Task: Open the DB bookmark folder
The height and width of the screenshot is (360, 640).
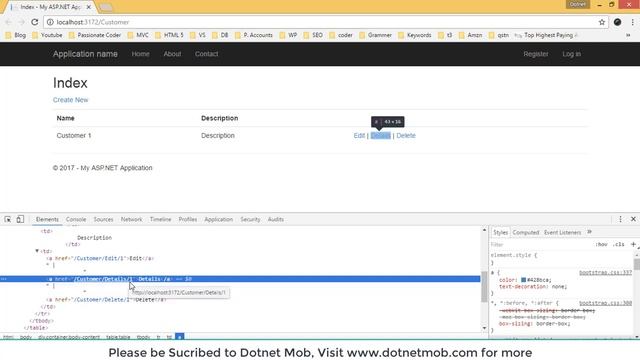Action: tap(220, 35)
